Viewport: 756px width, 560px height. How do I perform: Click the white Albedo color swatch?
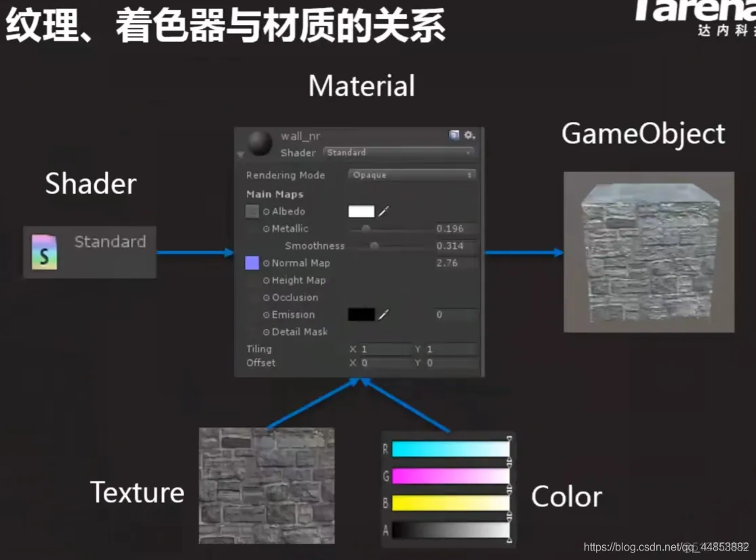361,211
